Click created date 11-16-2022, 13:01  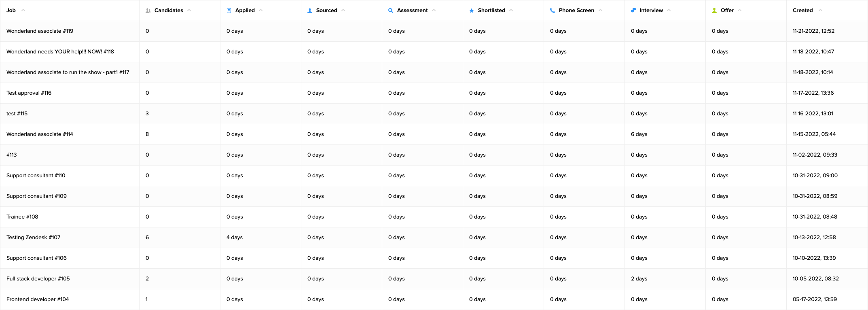point(813,114)
